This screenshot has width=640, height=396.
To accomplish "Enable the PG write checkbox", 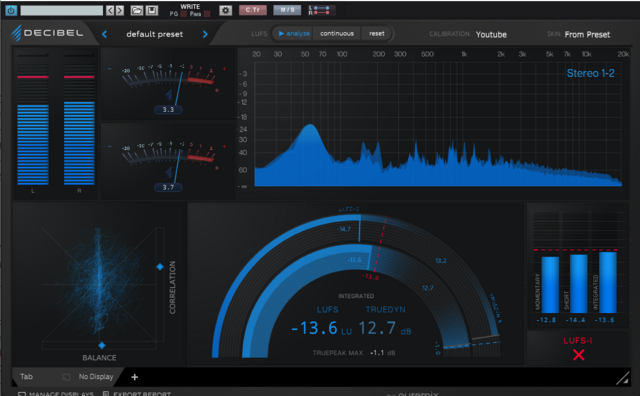I will (x=184, y=14).
